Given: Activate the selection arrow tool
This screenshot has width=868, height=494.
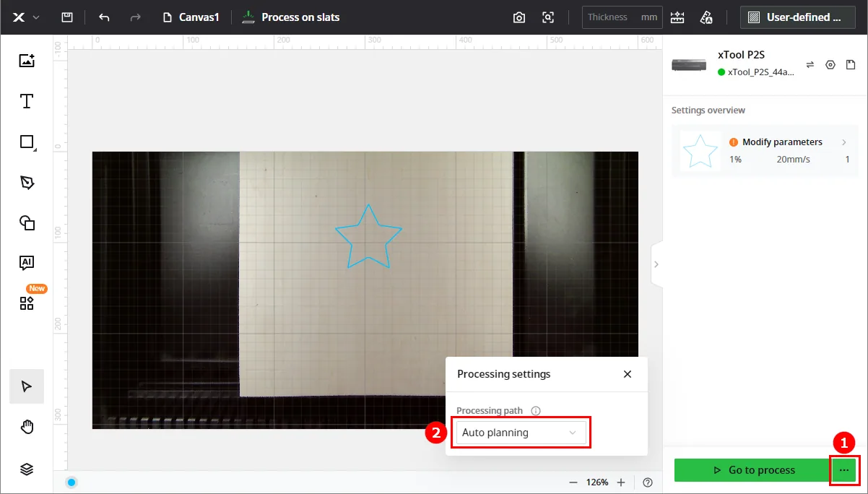Looking at the screenshot, I should 27,386.
